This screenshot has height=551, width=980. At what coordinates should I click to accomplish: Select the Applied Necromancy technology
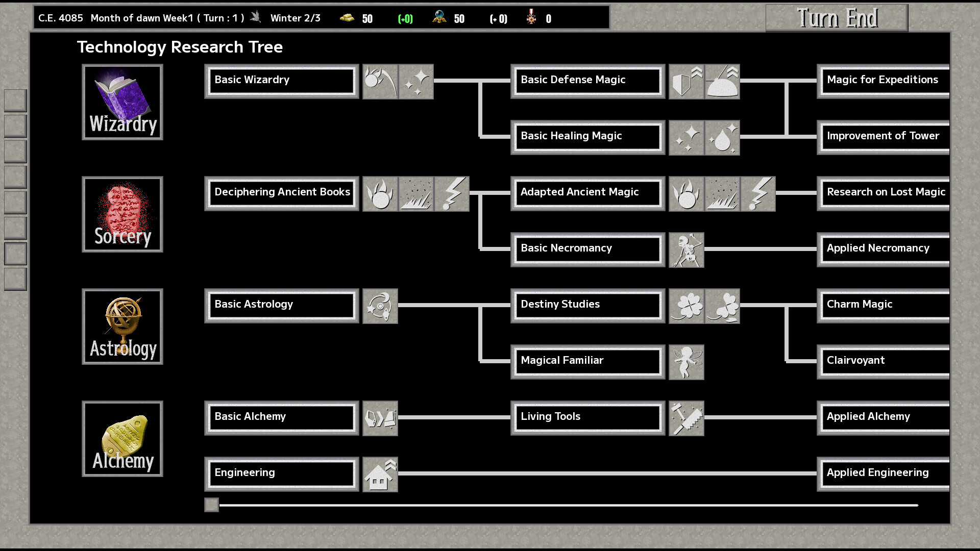pyautogui.click(x=883, y=249)
